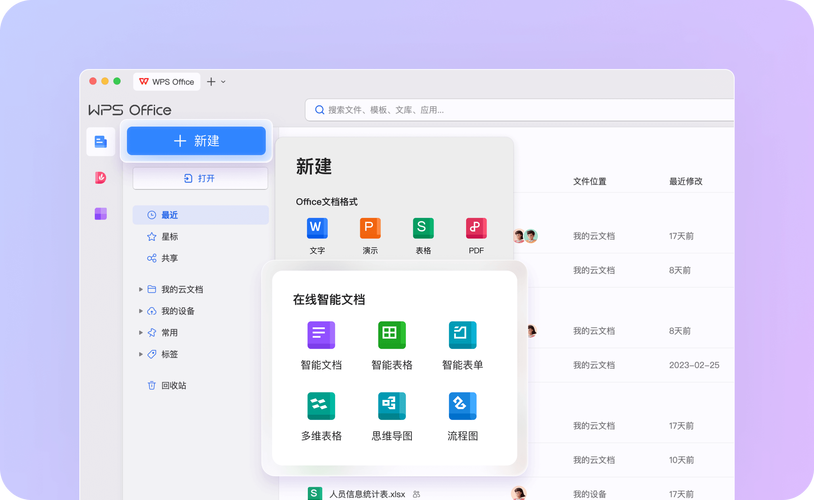Expand the 我的云文档 tree item

[x=141, y=289]
